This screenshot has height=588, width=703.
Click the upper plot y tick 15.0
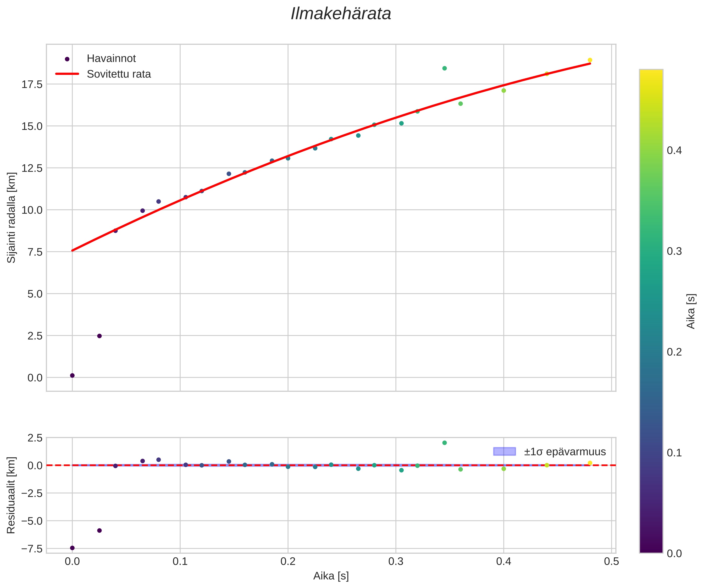32,126
